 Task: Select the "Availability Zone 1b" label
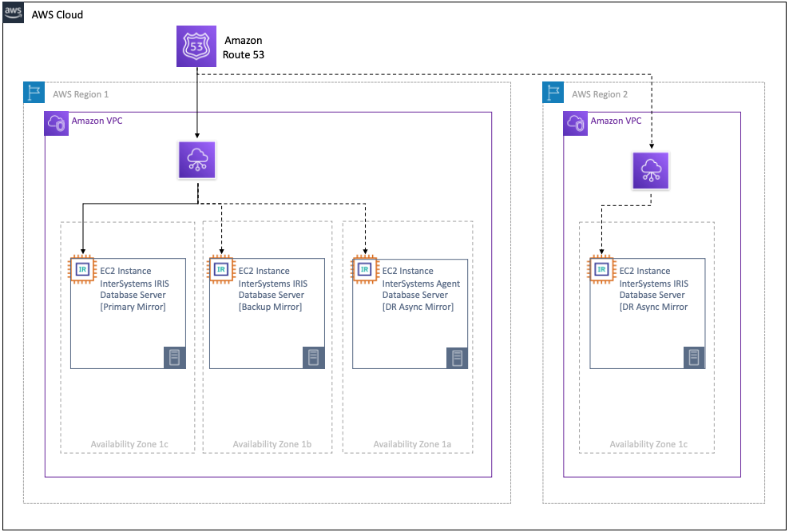[x=268, y=444]
